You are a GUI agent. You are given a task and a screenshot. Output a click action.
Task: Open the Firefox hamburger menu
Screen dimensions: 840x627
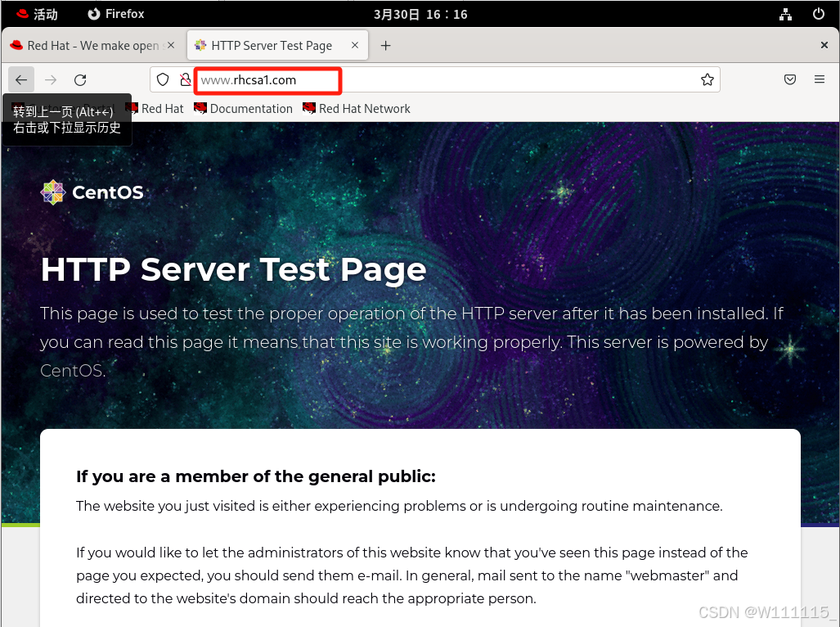(819, 80)
